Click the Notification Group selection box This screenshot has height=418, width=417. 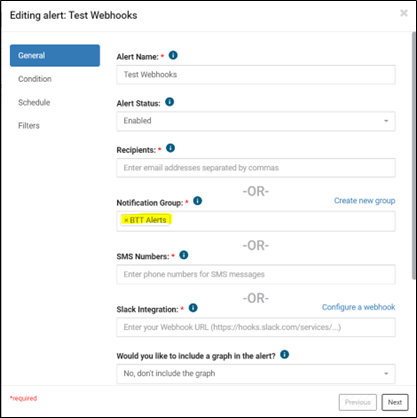[256, 221]
